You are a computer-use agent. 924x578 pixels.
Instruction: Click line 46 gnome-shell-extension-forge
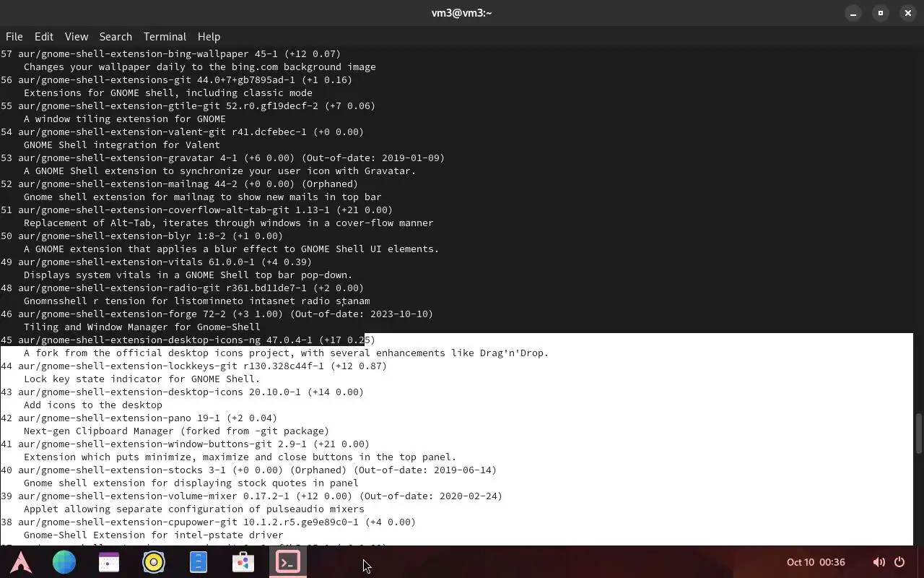217,314
